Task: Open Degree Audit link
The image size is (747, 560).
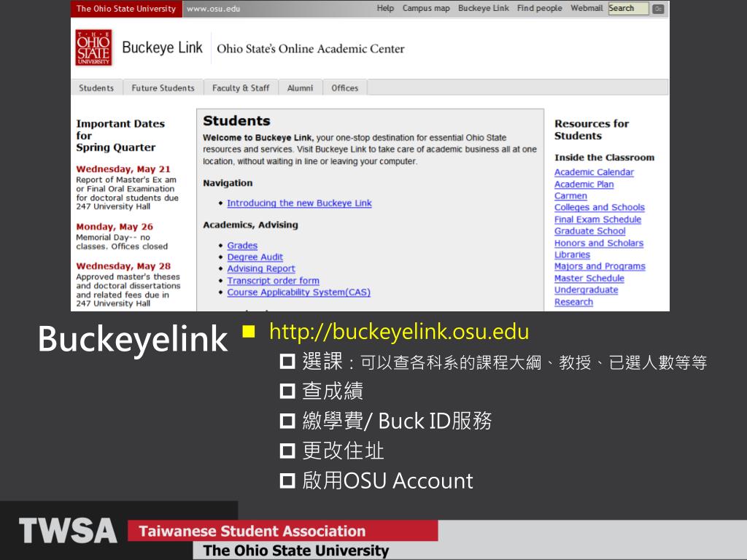Action: (x=255, y=257)
